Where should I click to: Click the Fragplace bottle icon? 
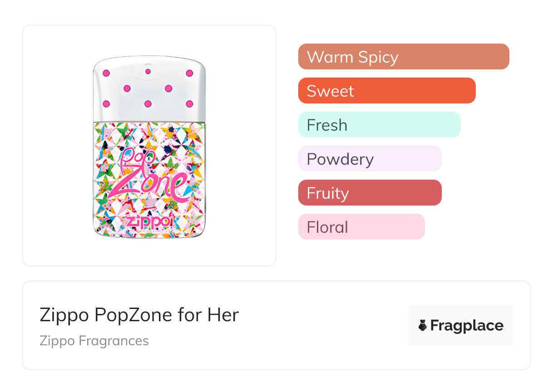(x=423, y=325)
